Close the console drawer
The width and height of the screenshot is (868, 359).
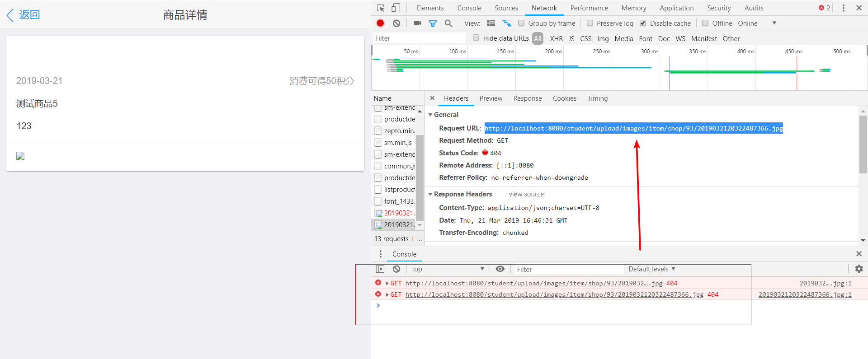pos(859,254)
